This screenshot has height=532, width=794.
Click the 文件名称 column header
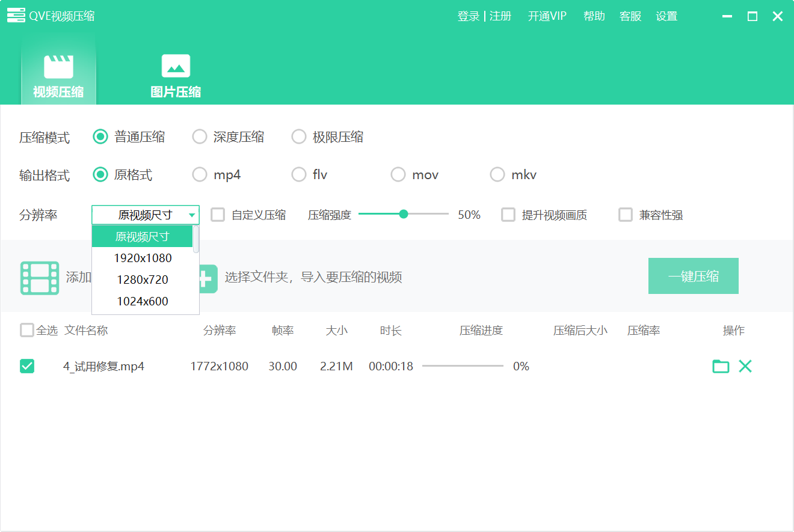tap(86, 330)
